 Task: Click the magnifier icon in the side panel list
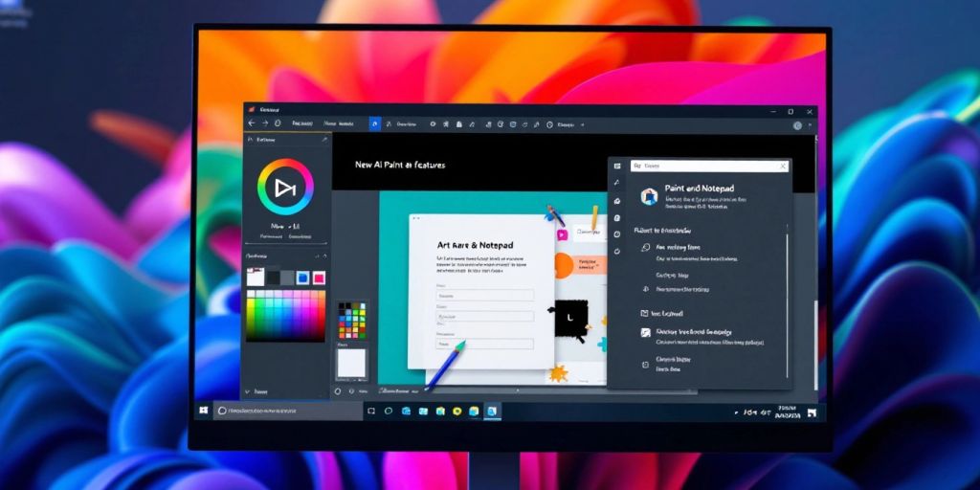pyautogui.click(x=646, y=248)
